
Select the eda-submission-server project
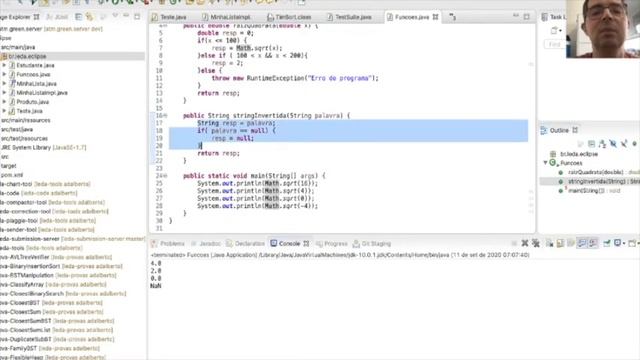[x=72, y=239]
